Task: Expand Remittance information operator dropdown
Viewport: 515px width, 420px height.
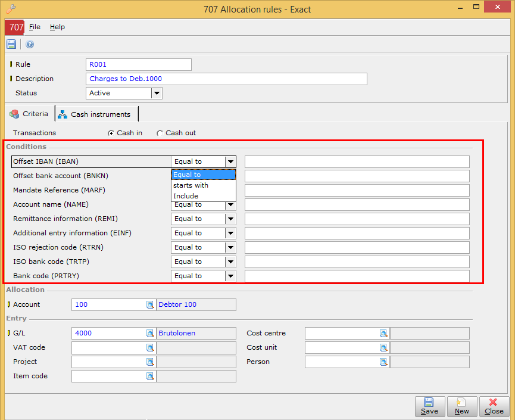Action: pos(230,219)
